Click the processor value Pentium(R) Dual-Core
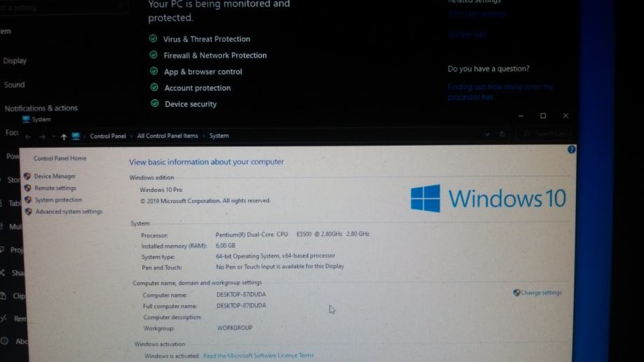 [292, 235]
